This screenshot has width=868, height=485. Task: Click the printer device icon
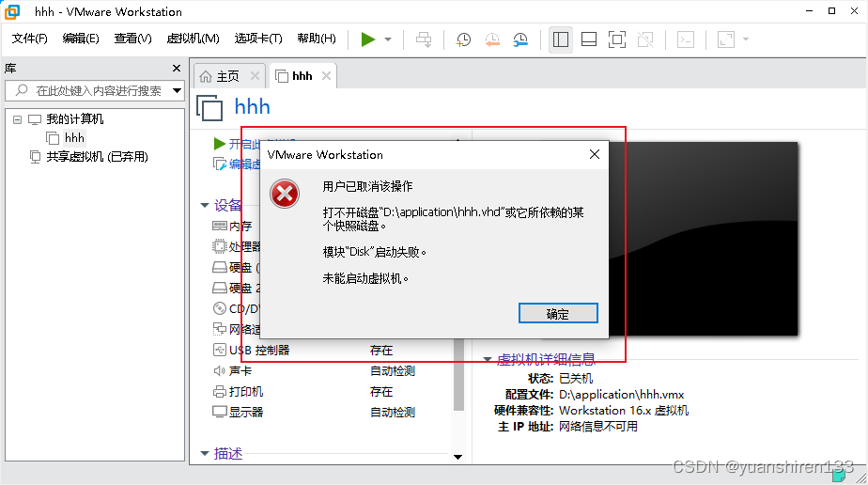pyautogui.click(x=220, y=391)
